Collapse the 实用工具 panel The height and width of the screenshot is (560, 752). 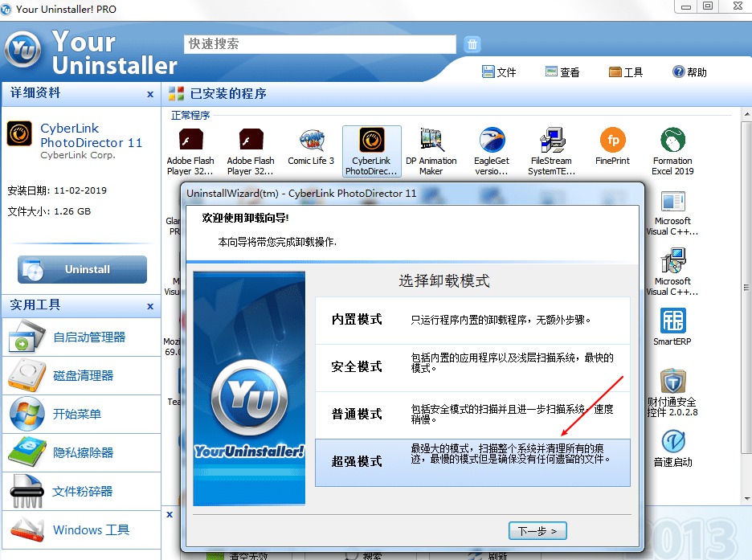pyautogui.click(x=150, y=306)
